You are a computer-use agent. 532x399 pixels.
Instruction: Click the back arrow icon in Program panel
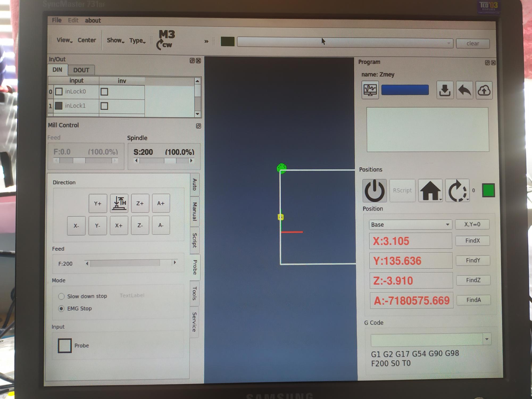464,90
